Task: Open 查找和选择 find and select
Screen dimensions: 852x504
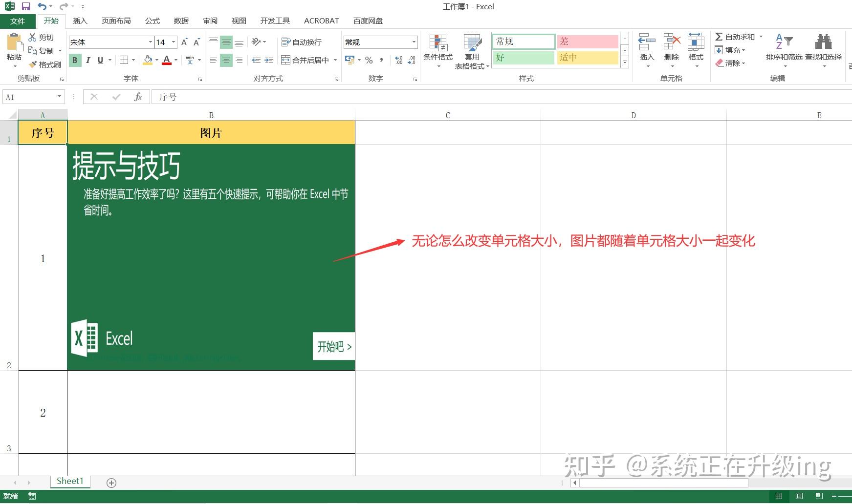Action: pos(824,50)
